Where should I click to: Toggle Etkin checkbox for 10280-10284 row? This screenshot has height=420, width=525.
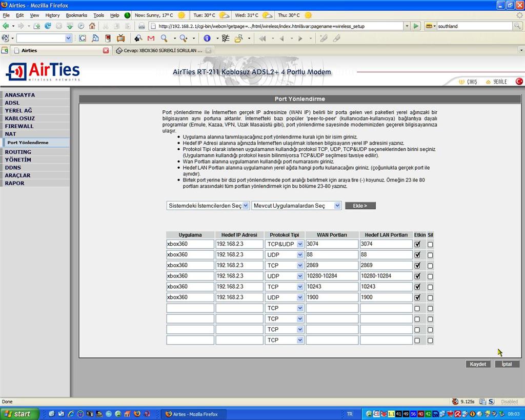click(x=417, y=276)
